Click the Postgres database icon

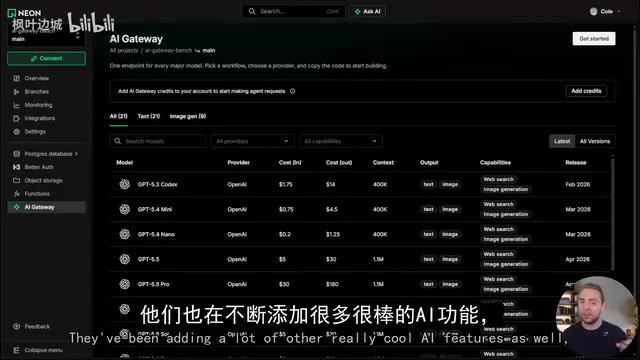pos(16,154)
